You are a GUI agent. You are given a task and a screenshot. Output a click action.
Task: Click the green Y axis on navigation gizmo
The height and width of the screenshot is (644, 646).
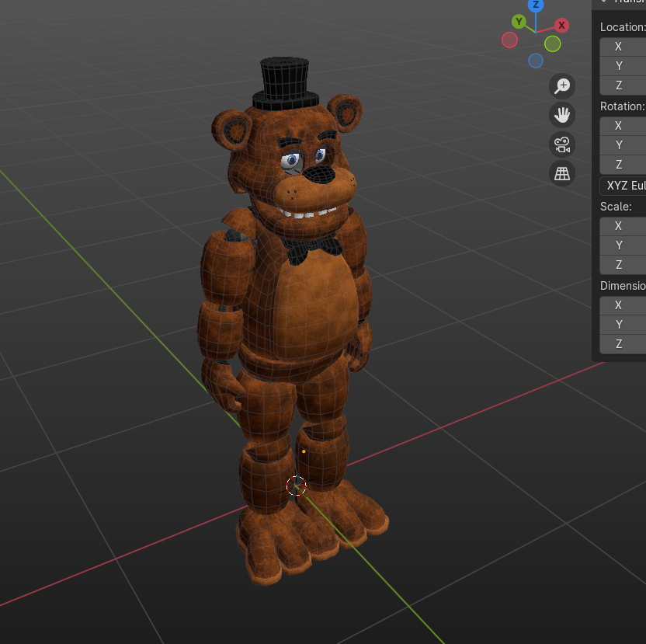coord(519,22)
